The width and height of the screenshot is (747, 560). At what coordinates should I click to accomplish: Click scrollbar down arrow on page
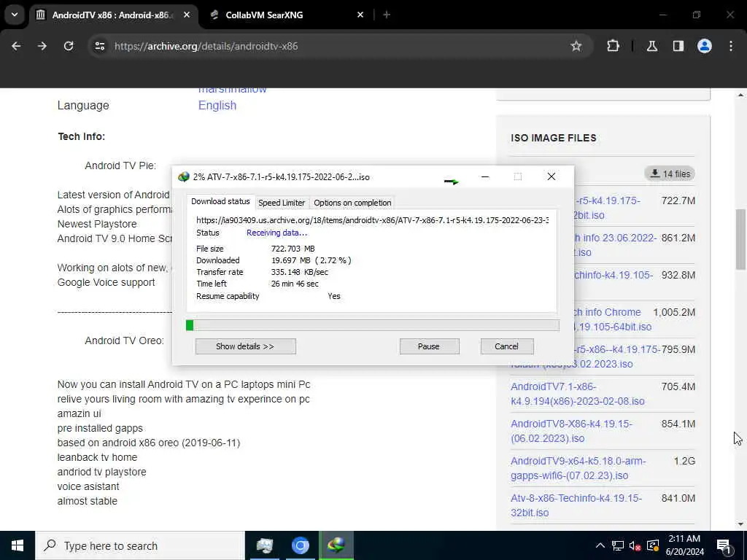[x=740, y=524]
